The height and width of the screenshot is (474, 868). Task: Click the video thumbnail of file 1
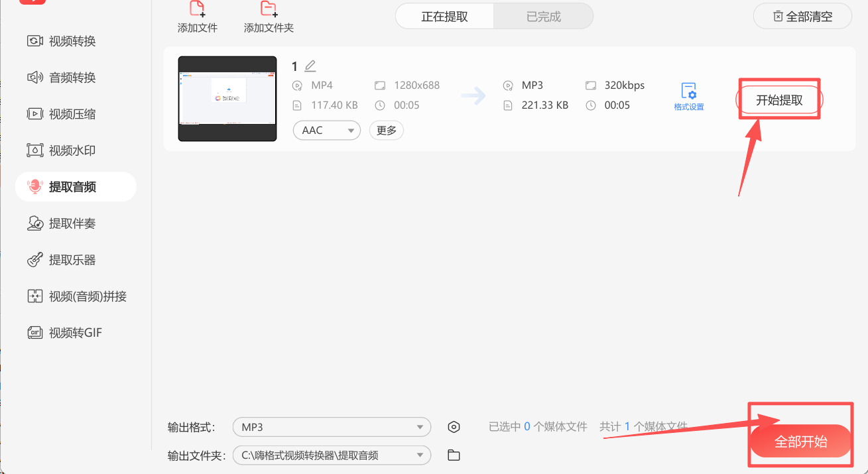(227, 99)
